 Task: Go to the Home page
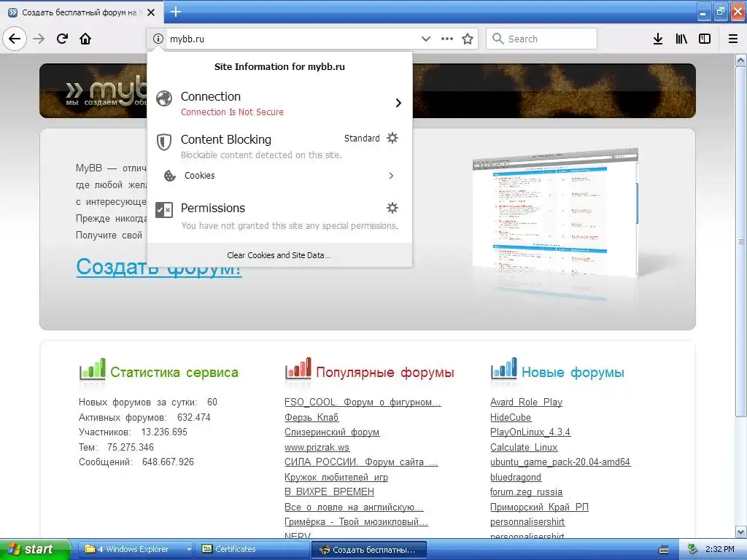click(85, 39)
